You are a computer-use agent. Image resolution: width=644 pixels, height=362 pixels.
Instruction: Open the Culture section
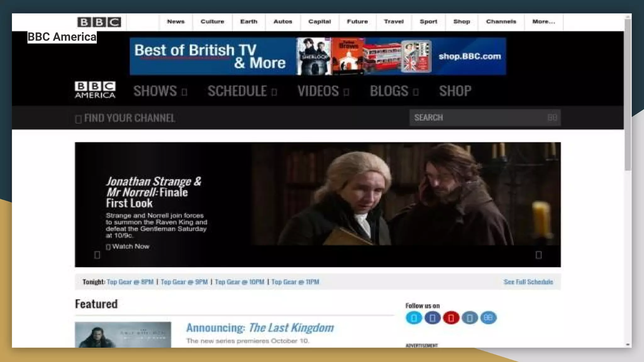[213, 22]
